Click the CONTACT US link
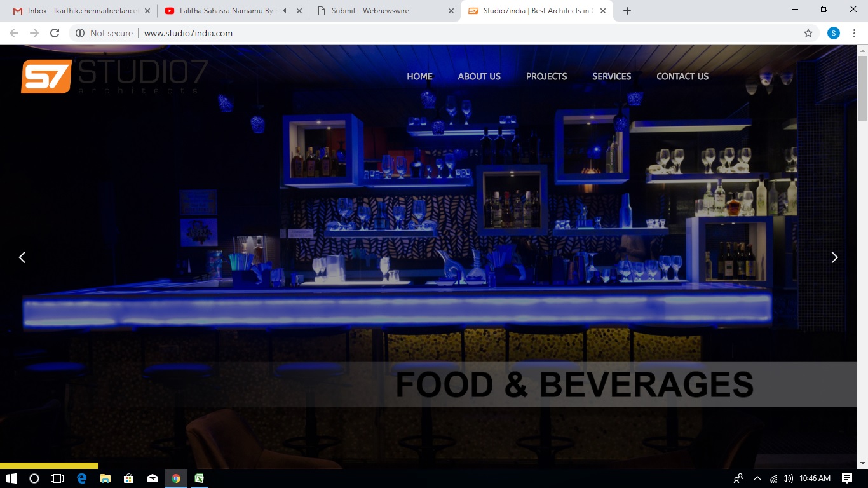The height and width of the screenshot is (488, 868). pyautogui.click(x=682, y=76)
